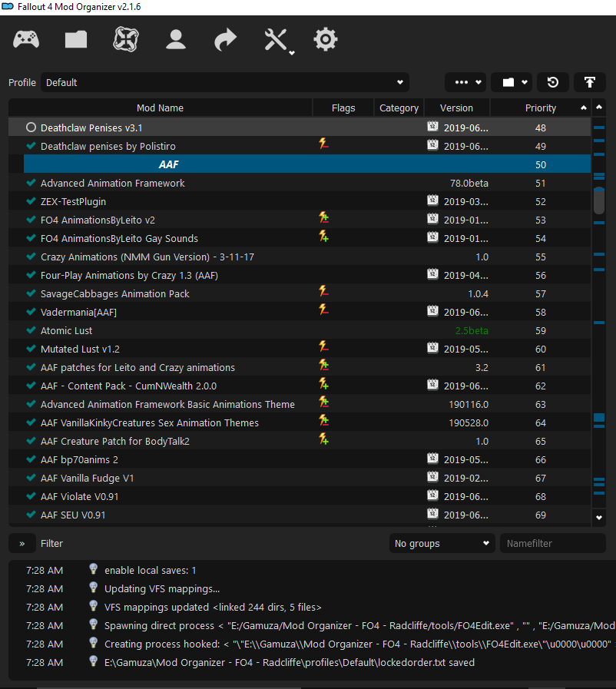The width and height of the screenshot is (616, 689).
Task: Open the Profile Default dropdown
Action: [225, 82]
